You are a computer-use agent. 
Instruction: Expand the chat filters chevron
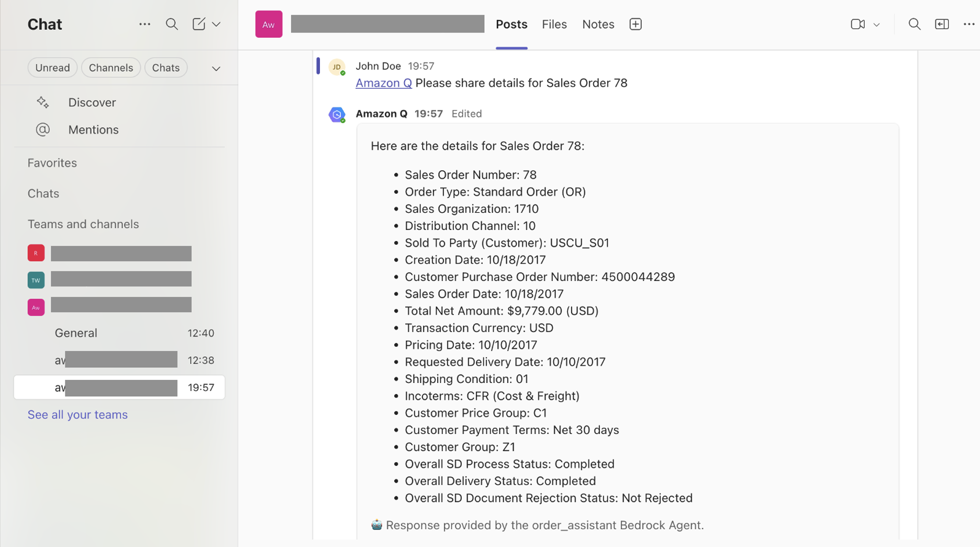(216, 69)
